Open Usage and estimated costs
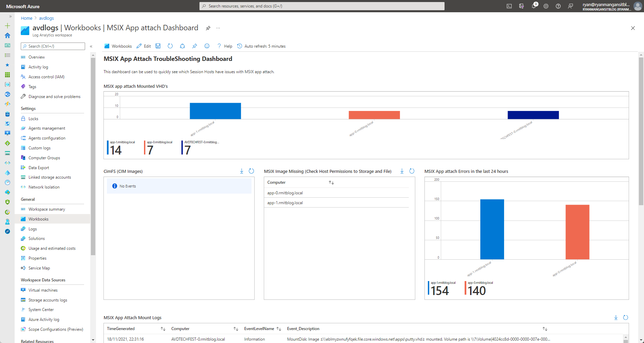Image resolution: width=644 pixels, height=343 pixels. (52, 248)
